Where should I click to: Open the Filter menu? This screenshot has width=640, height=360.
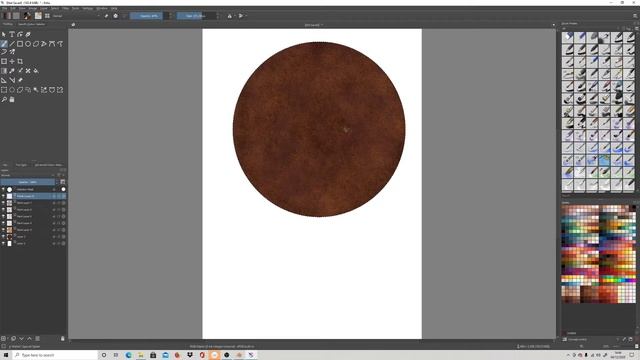coord(65,8)
